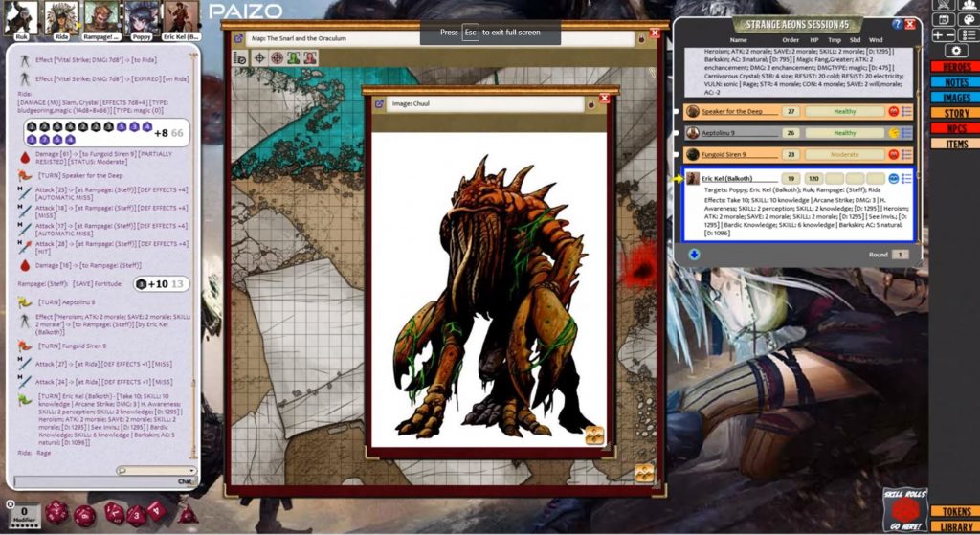
Task: Click Eric Kel's blue friendly face icon
Action: click(893, 178)
